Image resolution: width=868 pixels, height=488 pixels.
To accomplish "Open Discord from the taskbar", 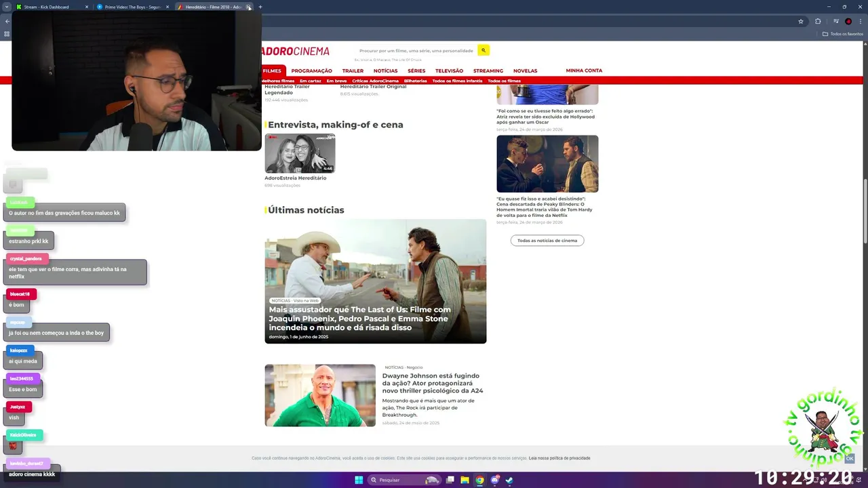I will (x=494, y=480).
